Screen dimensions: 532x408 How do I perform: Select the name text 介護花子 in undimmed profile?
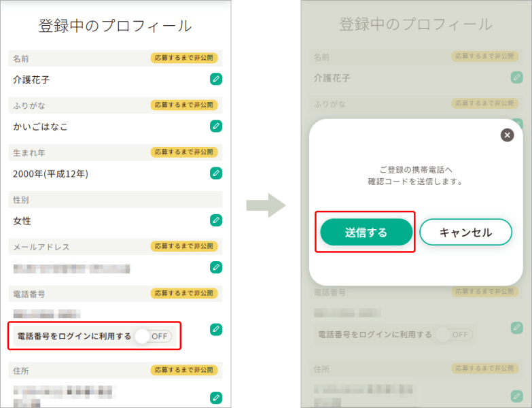(x=31, y=80)
